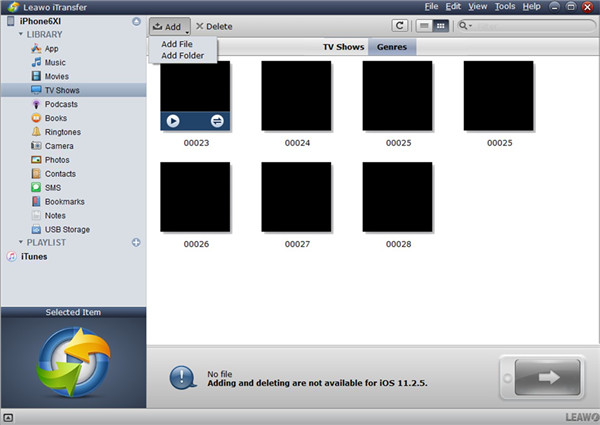Click the 00023 file name label
This screenshot has width=600, height=425.
pyautogui.click(x=196, y=143)
